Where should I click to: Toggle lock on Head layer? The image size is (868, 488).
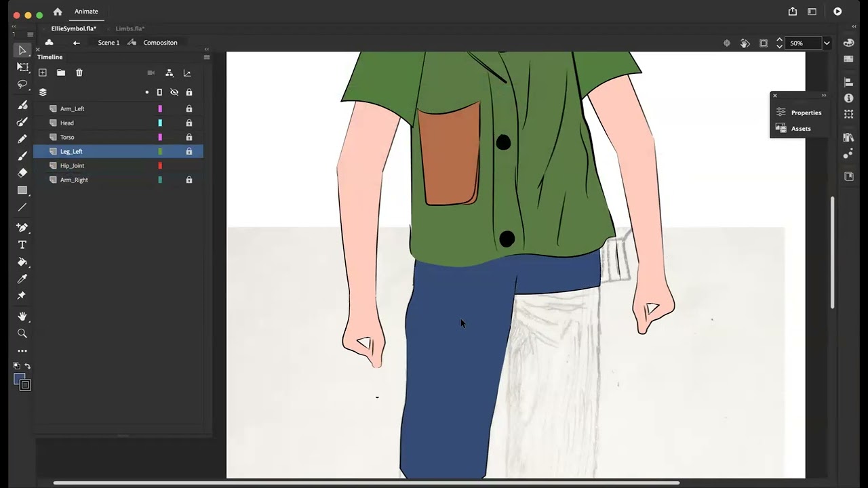[x=189, y=123]
